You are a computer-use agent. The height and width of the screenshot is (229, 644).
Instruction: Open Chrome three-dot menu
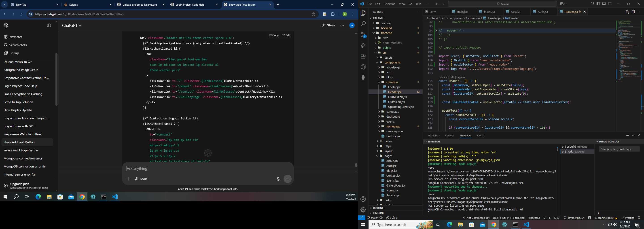coord(353,14)
